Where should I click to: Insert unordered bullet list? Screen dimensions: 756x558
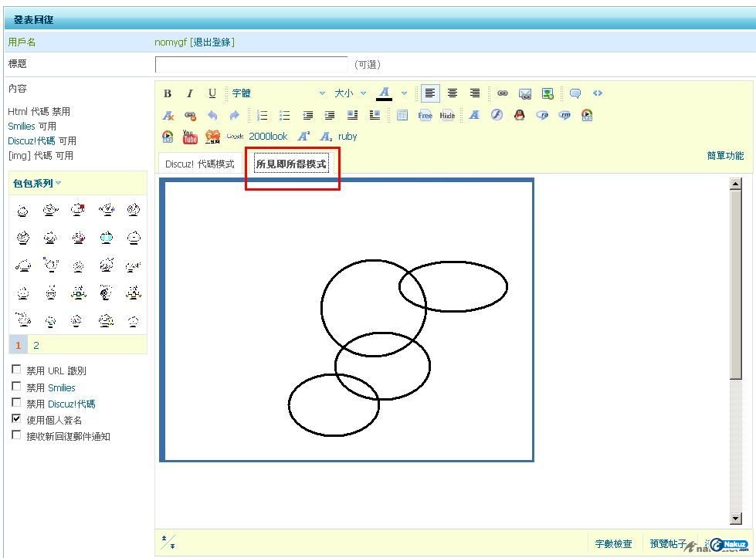coord(284,115)
